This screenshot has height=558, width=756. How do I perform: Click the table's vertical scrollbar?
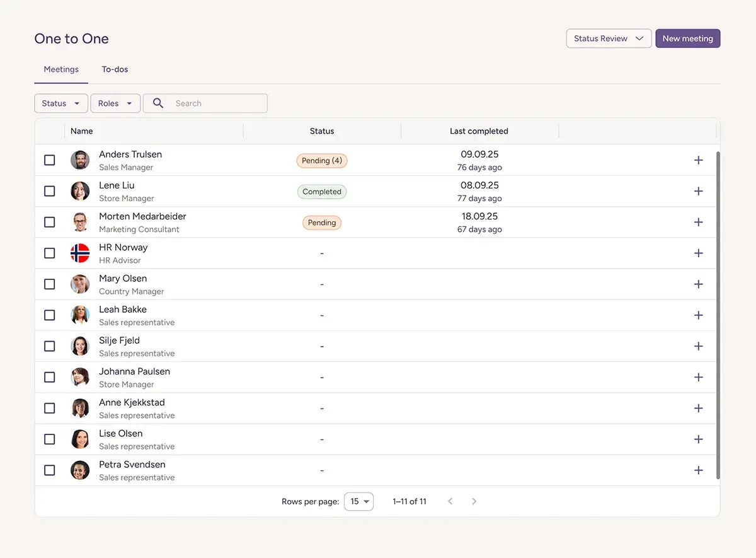coord(718,315)
